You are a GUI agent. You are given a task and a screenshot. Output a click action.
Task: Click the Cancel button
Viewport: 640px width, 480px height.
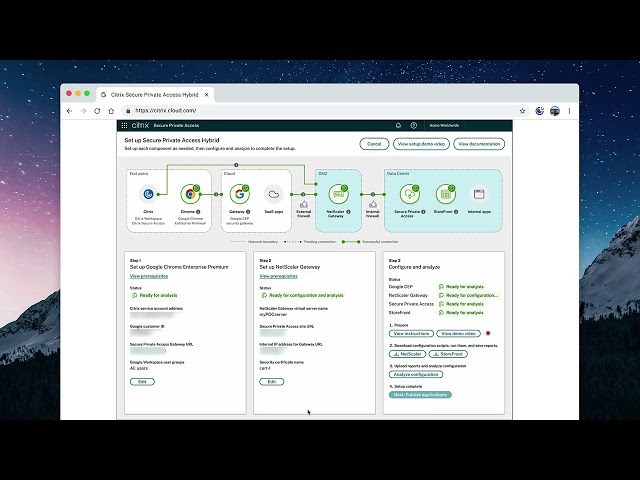click(x=374, y=144)
